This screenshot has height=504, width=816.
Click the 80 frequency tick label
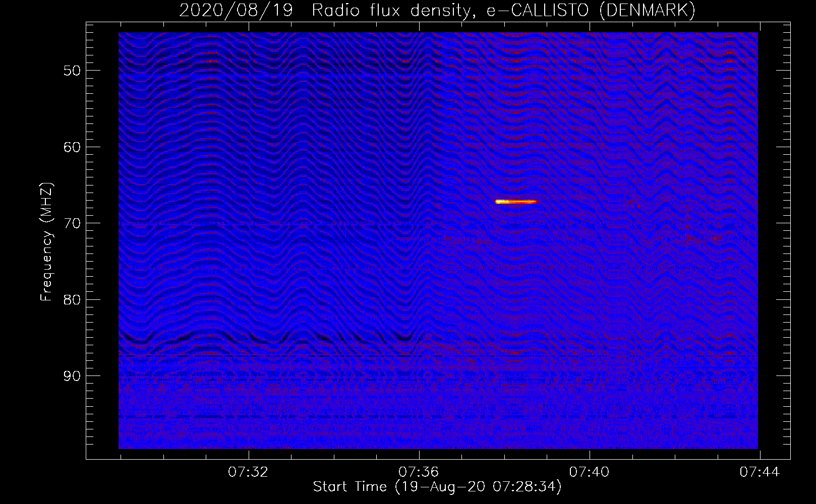[x=72, y=300]
